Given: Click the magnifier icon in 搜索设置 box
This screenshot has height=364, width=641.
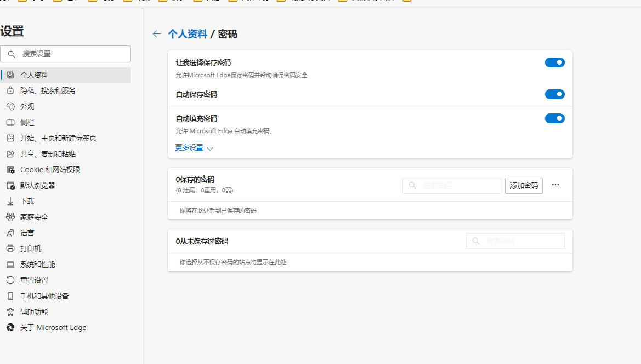Looking at the screenshot, I should click(12, 54).
